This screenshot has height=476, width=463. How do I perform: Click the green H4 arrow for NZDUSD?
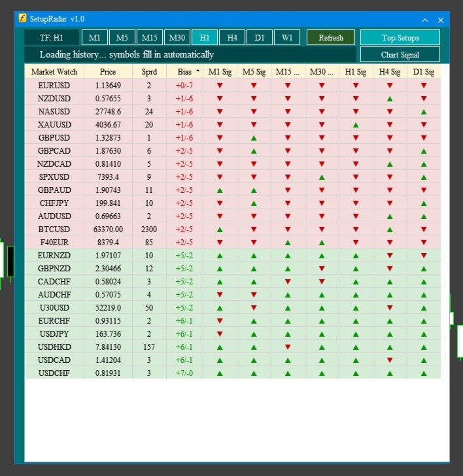tap(390, 99)
